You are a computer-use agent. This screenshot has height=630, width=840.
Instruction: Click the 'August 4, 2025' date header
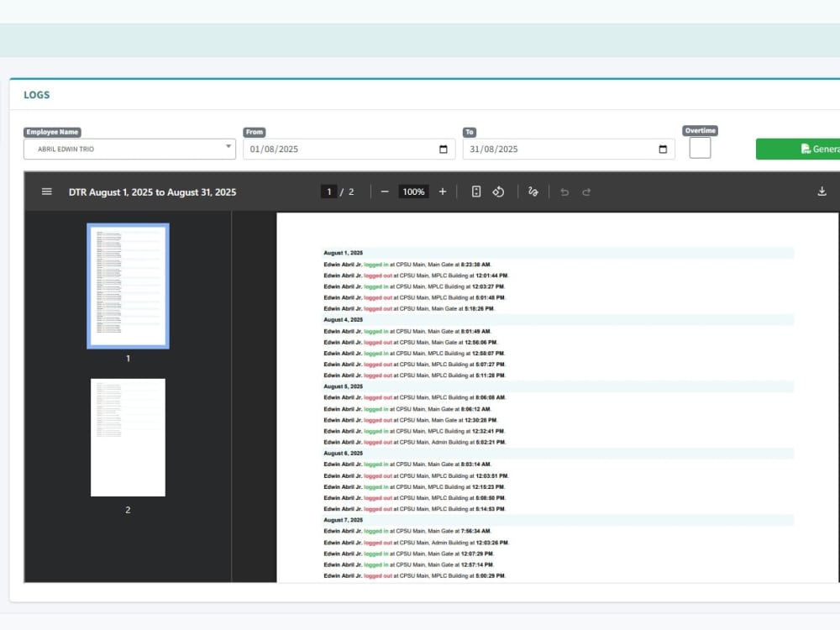pos(343,320)
